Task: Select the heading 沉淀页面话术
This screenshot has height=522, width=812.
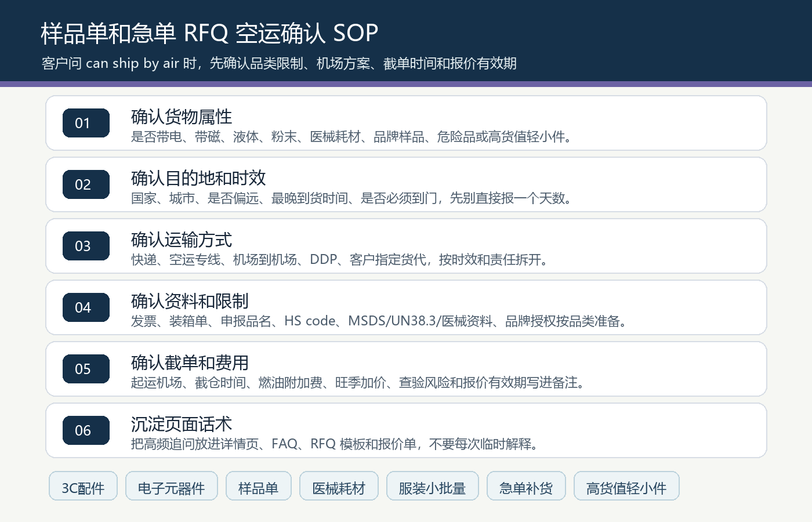Action: (x=182, y=424)
